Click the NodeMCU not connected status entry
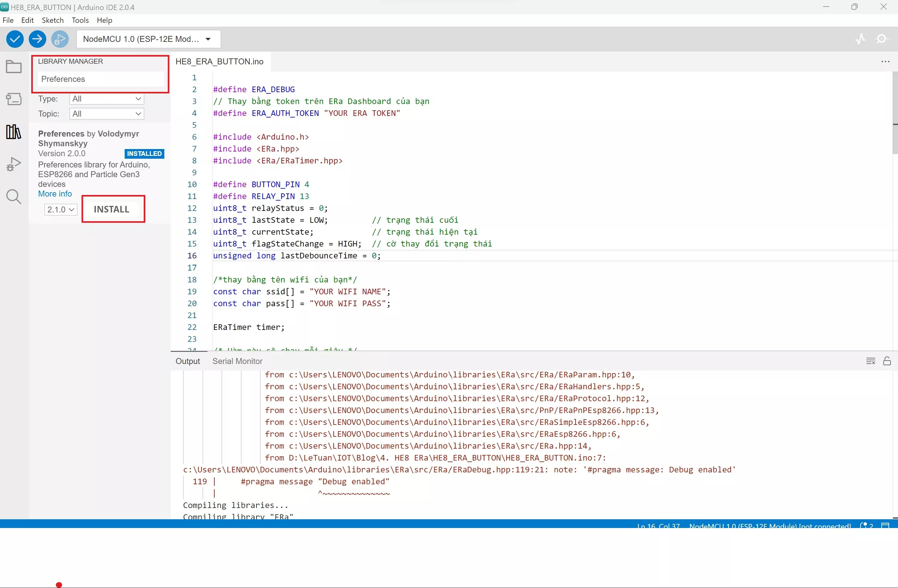 (770, 526)
